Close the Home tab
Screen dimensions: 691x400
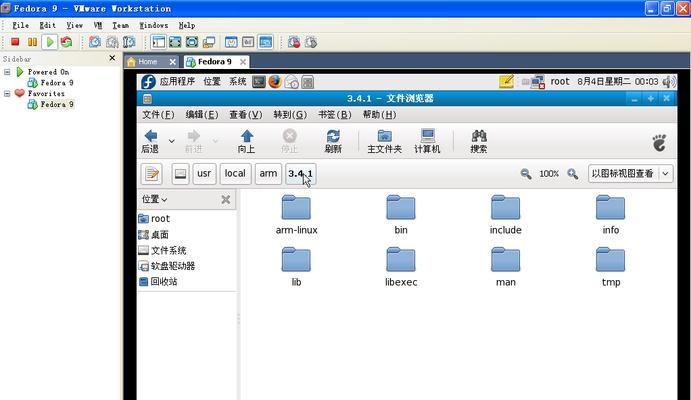pyautogui.click(x=172, y=62)
